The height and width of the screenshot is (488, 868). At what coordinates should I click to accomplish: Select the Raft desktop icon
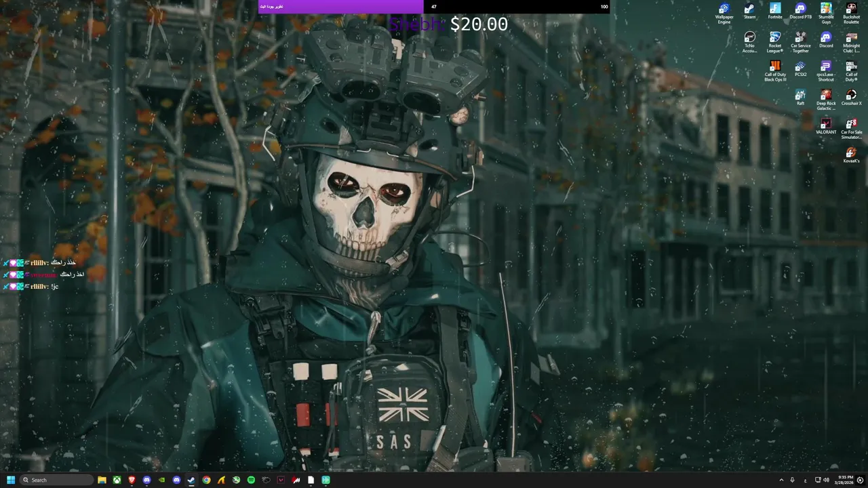[800, 98]
